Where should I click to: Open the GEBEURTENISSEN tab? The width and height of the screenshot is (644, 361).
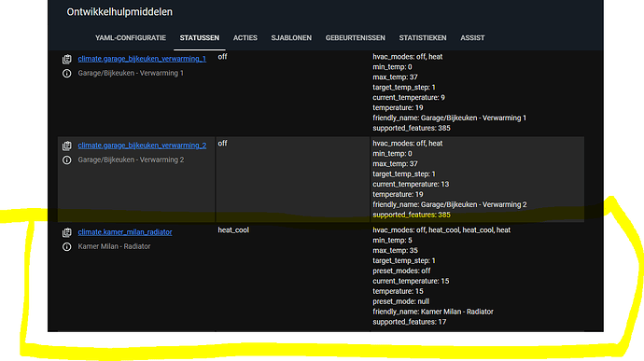pyautogui.click(x=356, y=38)
